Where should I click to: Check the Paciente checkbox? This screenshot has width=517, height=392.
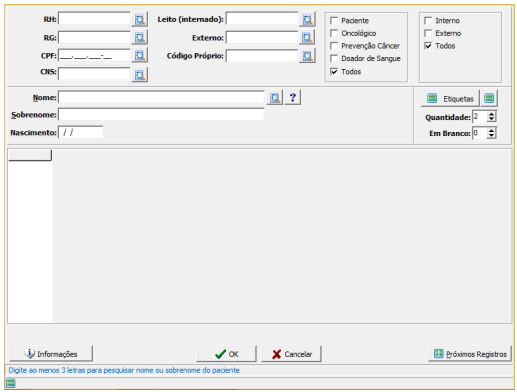[334, 21]
